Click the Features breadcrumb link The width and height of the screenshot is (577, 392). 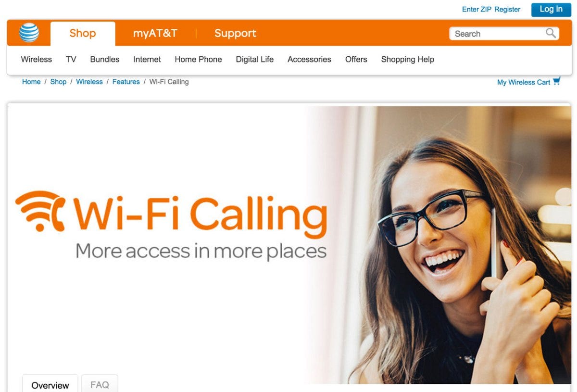tap(126, 82)
